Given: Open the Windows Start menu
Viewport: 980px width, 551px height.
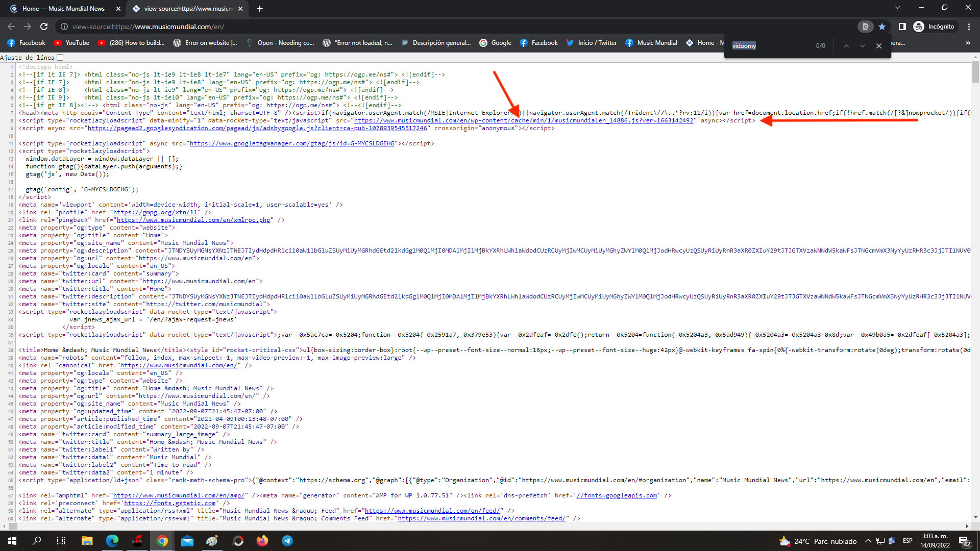Looking at the screenshot, I should pos(12,541).
